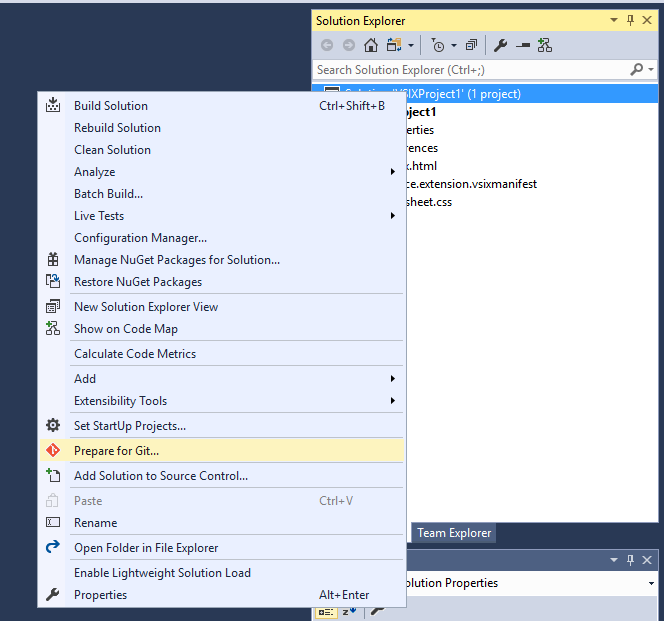Click the Categorized icon in Properties panel
The image size is (664, 621).
pos(326,612)
